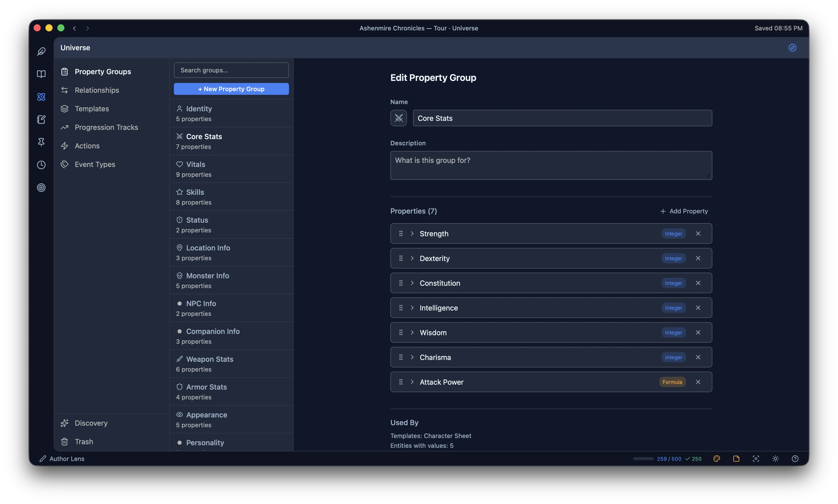The height and width of the screenshot is (504, 838).
Task: Click the crossed swords group icon button
Action: pos(398,118)
